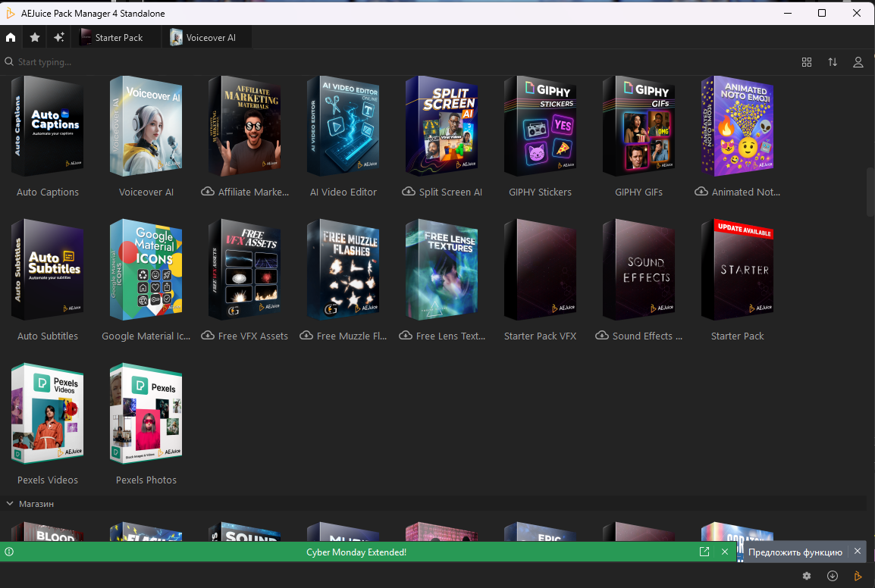Viewport: 875px width, 588px height.
Task: Open the Split Screen AI box
Action: 441,126
